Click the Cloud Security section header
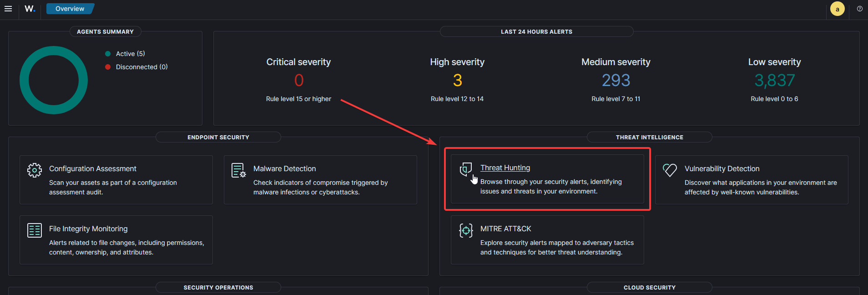Image resolution: width=868 pixels, height=295 pixels. click(649, 287)
